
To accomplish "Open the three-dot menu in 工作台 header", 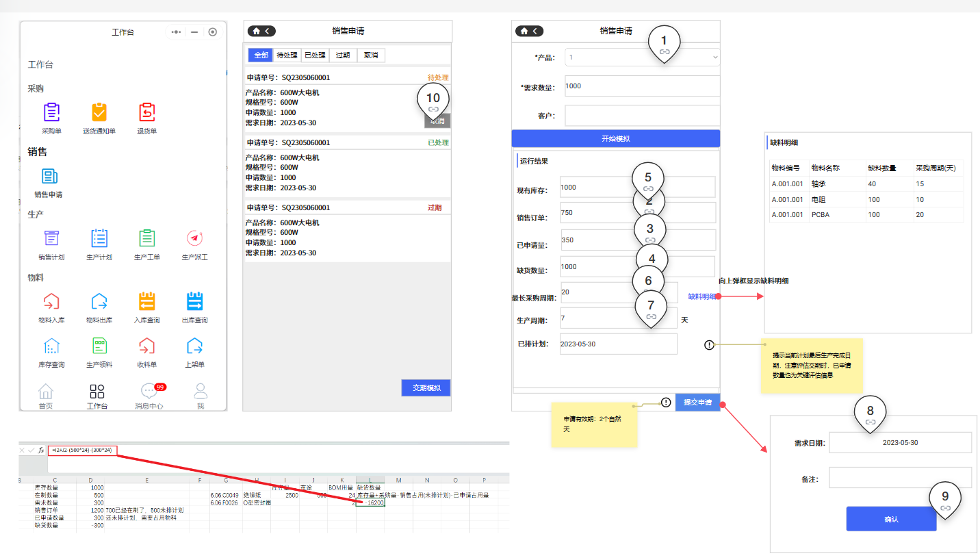I will pyautogui.click(x=177, y=31).
